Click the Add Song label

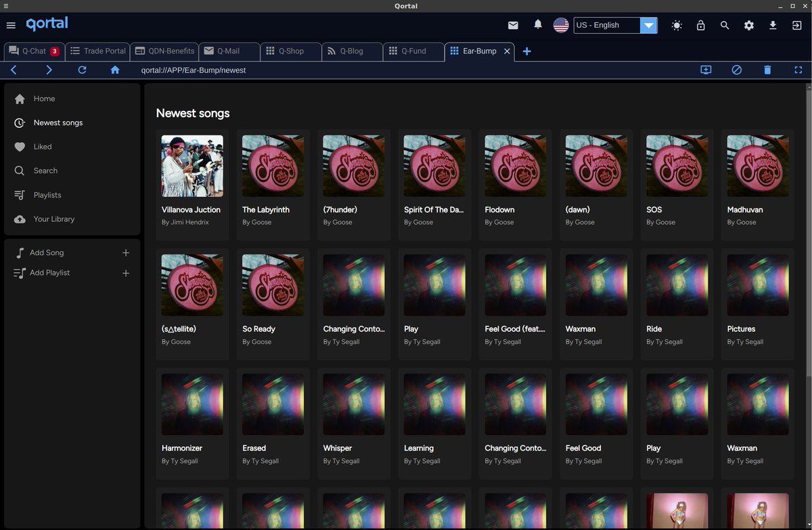(47, 252)
